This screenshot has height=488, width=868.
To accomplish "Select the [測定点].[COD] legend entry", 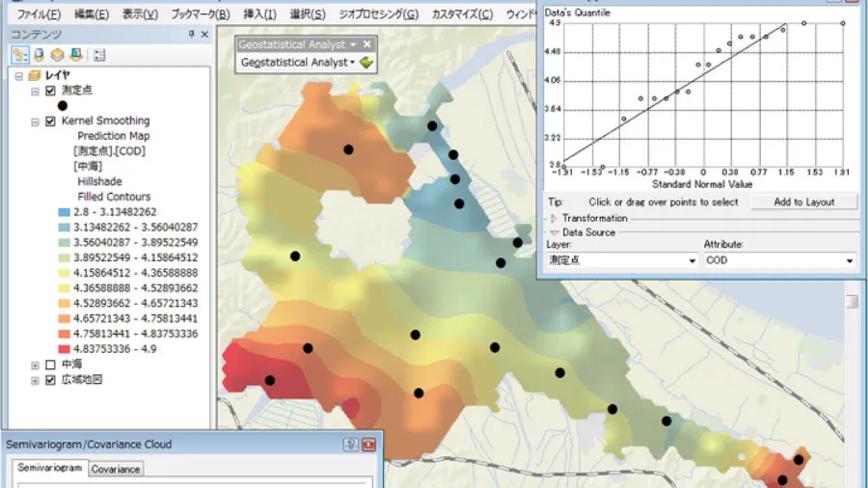I will pos(109,151).
